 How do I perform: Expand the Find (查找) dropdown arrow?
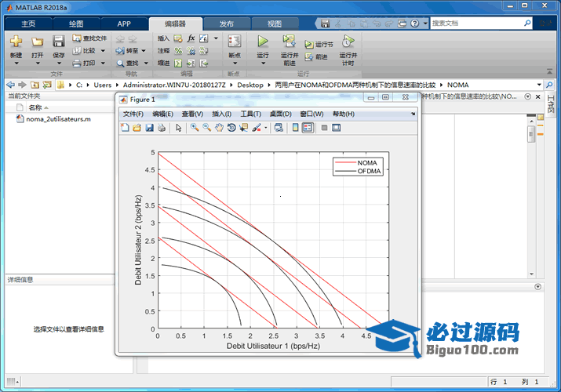pos(146,64)
